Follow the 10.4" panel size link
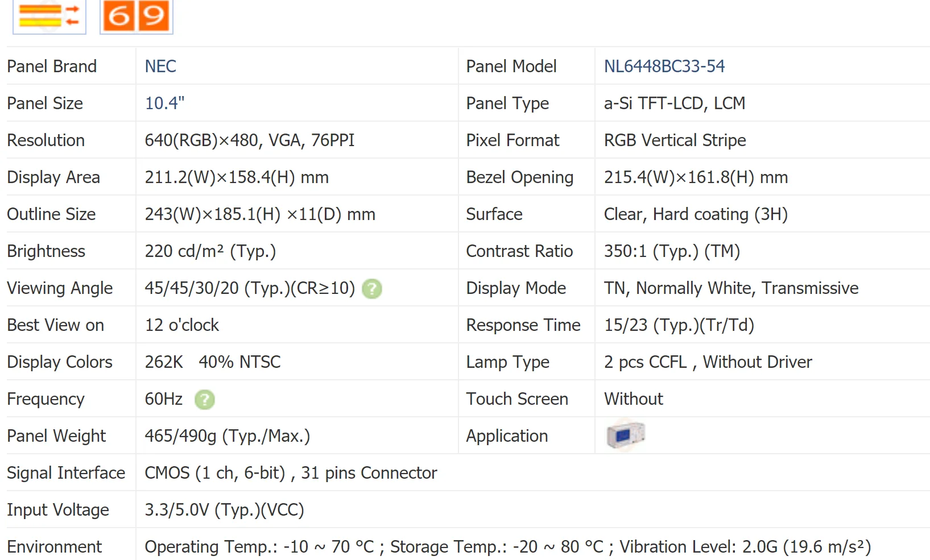 coord(164,103)
